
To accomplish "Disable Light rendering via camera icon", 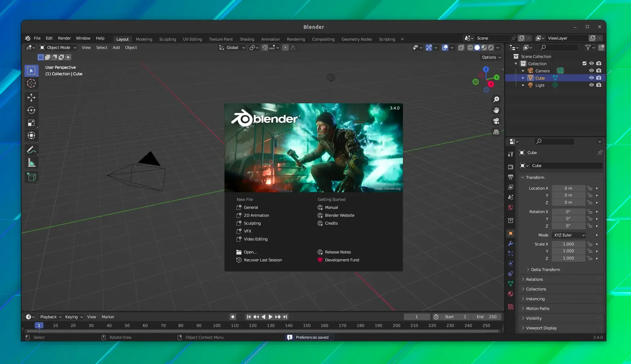I will 599,85.
